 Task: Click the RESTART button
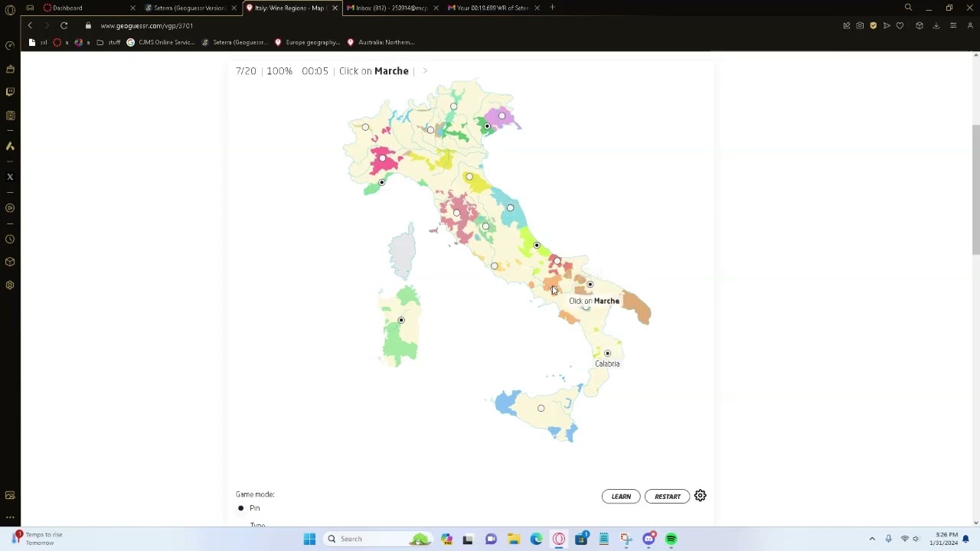tap(667, 497)
